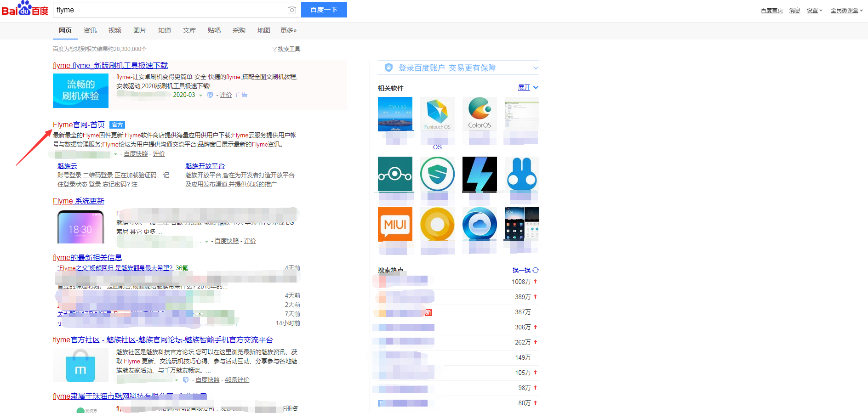The image size is (868, 413).
Task: Open the 评价 link in the ad result
Action: tap(226, 95)
